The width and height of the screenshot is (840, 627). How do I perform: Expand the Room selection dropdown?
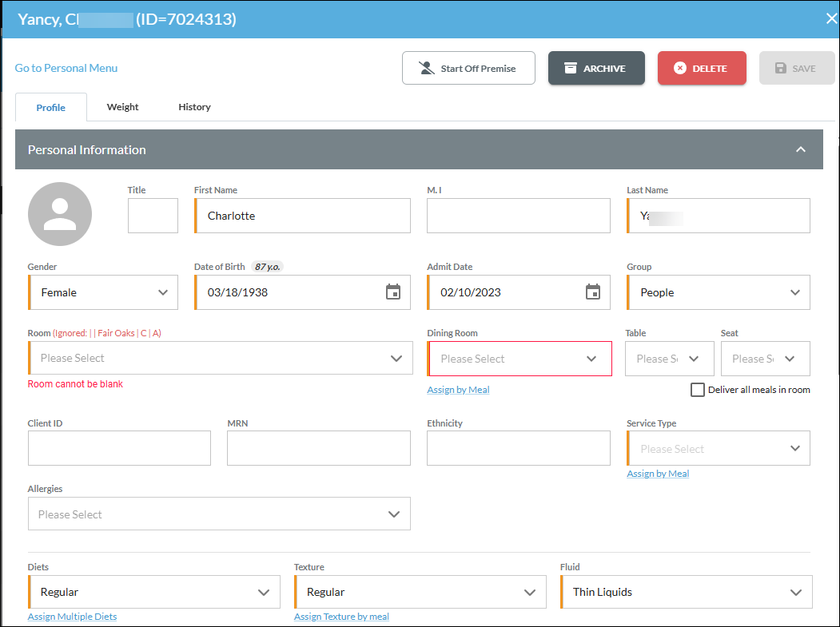220,358
